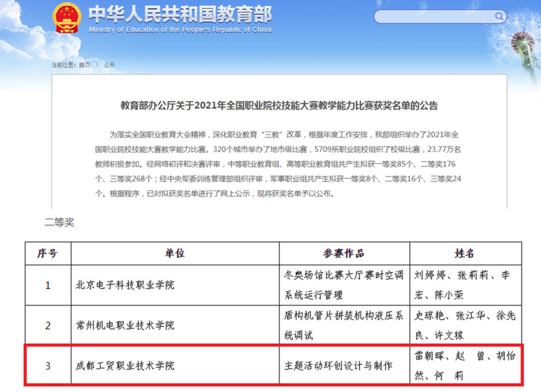
Task: Click serial number 2 cell
Action: (x=47, y=325)
